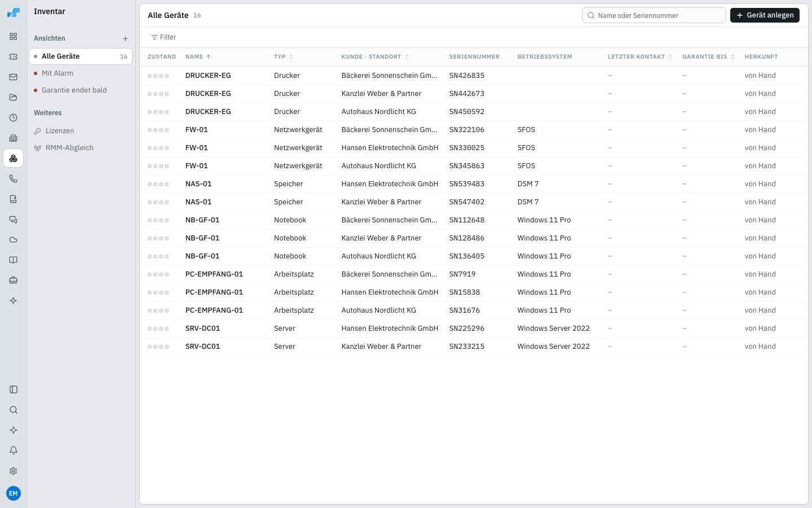Open notifications bell icon

[x=14, y=450]
